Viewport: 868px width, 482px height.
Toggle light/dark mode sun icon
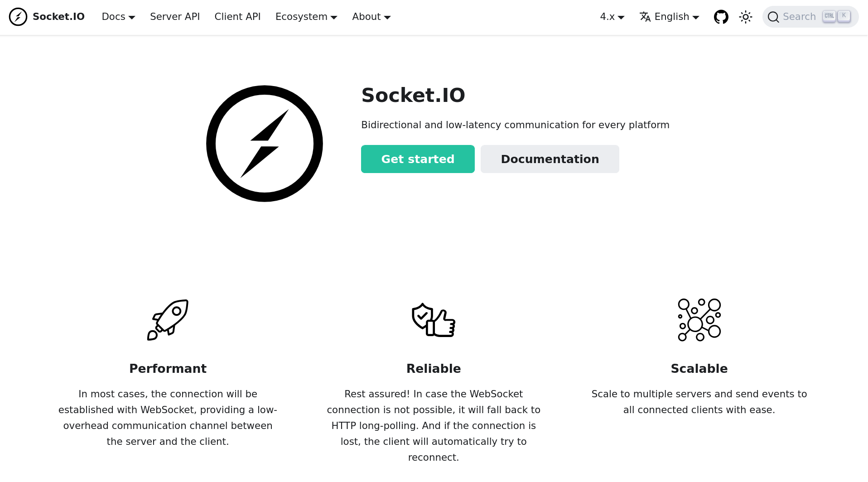[745, 17]
